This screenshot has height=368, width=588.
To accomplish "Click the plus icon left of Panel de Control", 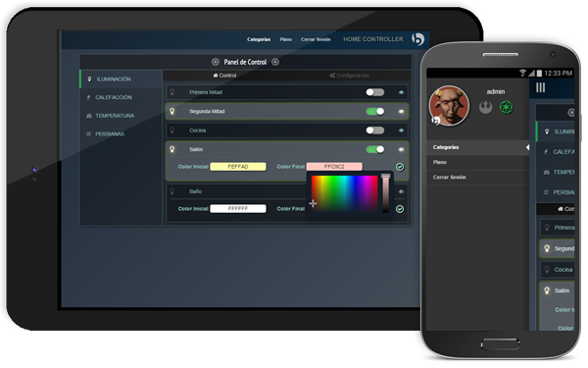I will coord(216,62).
